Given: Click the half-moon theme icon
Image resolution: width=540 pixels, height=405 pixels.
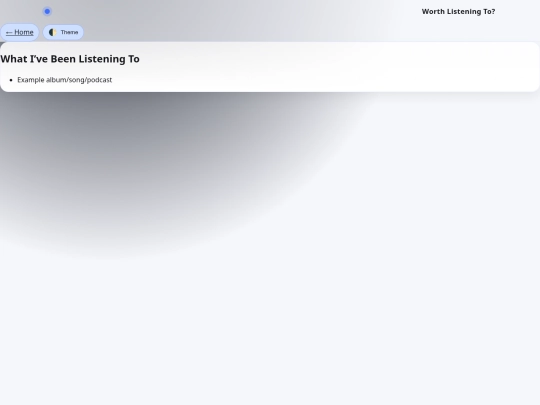Looking at the screenshot, I should pos(52,32).
